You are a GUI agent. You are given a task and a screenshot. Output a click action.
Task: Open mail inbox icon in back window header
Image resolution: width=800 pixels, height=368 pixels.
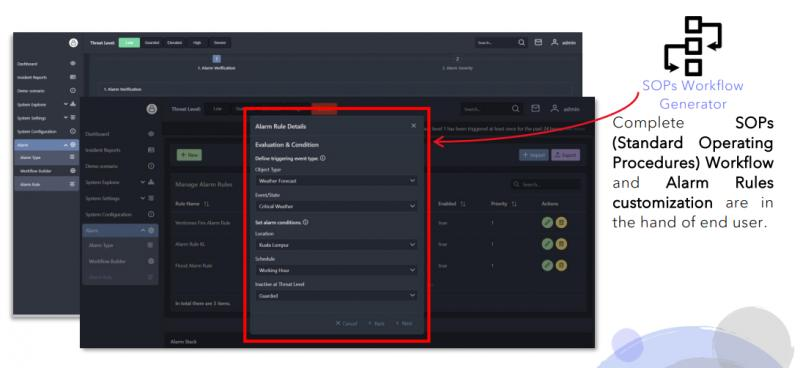click(x=538, y=43)
